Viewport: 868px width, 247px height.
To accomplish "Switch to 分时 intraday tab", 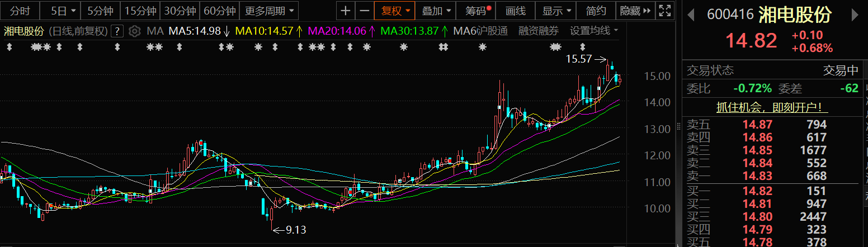I will [20, 11].
